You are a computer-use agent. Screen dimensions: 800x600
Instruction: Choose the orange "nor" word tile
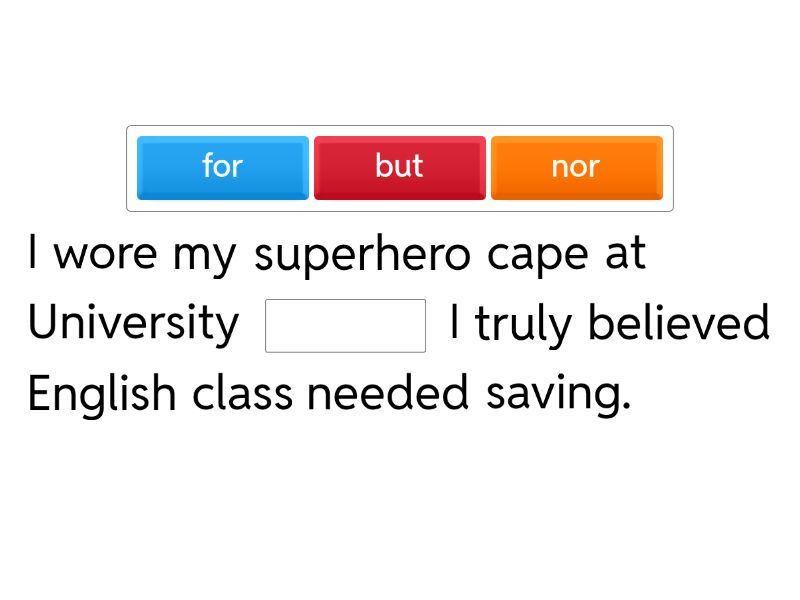[576, 167]
